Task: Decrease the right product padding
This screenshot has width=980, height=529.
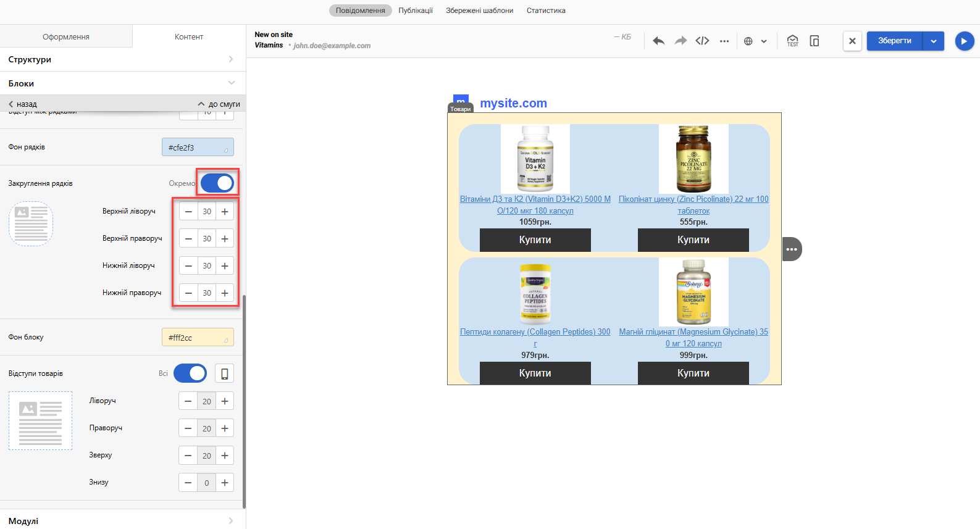Action: click(188, 428)
